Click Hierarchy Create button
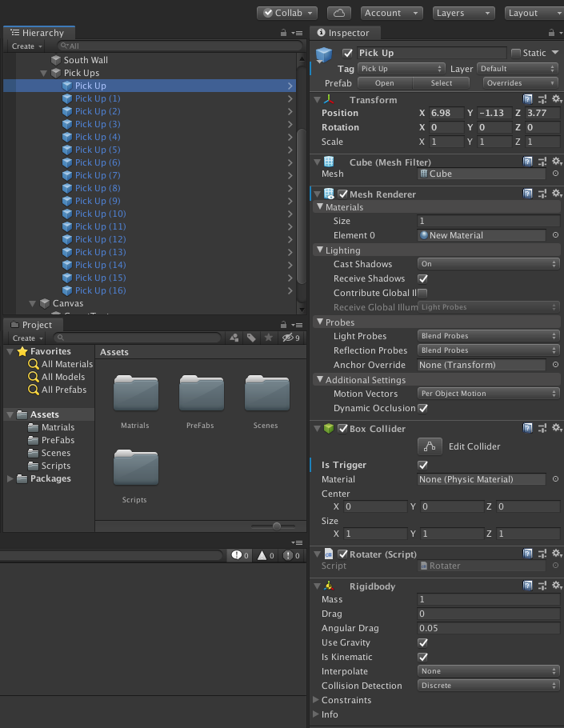 click(26, 46)
